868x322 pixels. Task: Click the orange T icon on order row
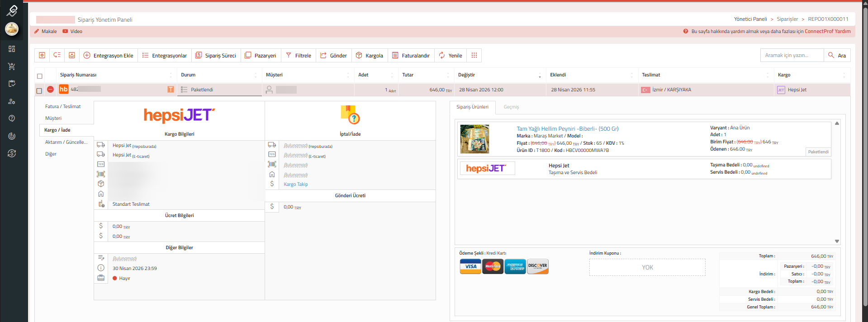171,90
